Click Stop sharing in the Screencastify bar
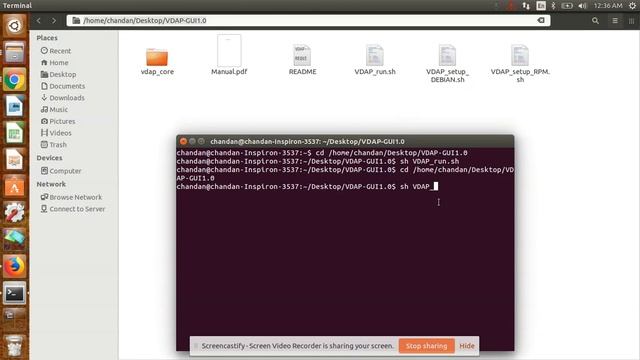The image size is (640, 360). pos(427,346)
